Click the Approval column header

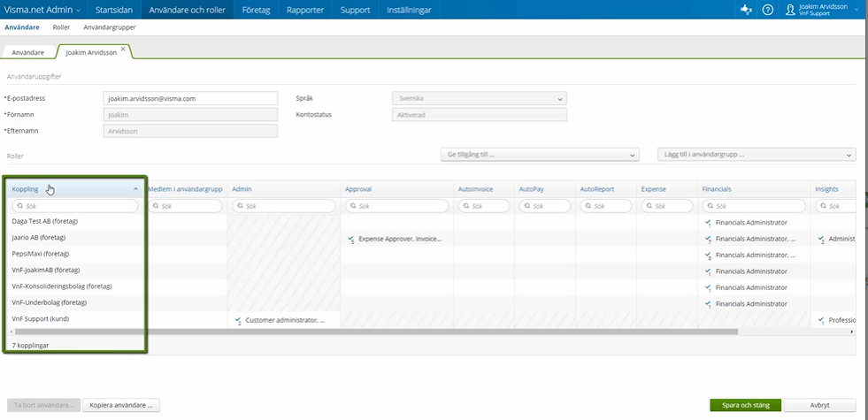coord(397,189)
